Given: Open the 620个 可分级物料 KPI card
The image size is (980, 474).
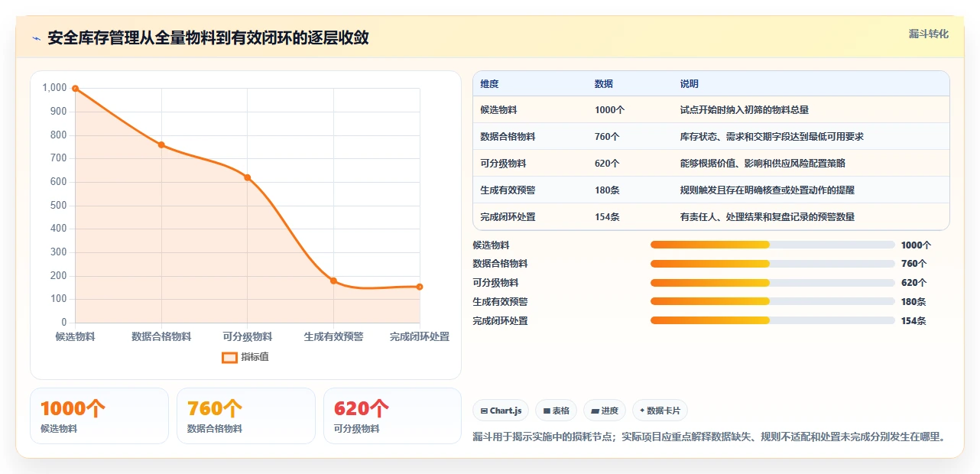Looking at the screenshot, I should point(393,416).
